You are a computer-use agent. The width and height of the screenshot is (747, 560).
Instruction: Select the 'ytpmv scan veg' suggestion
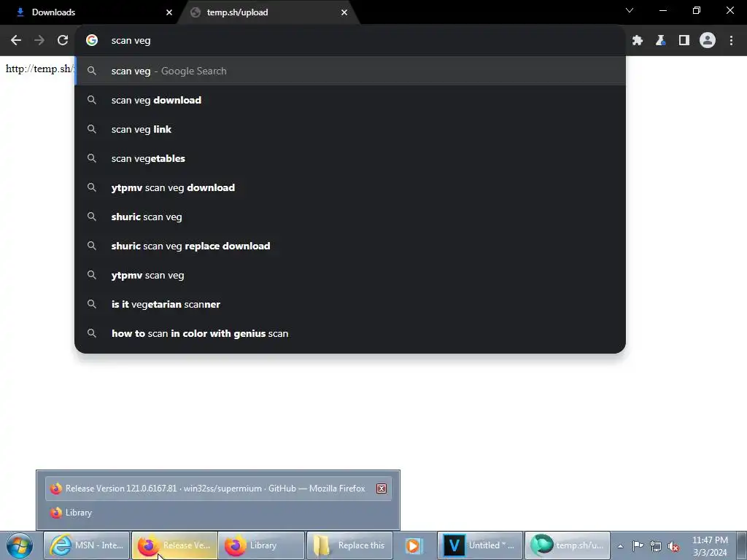click(x=350, y=275)
